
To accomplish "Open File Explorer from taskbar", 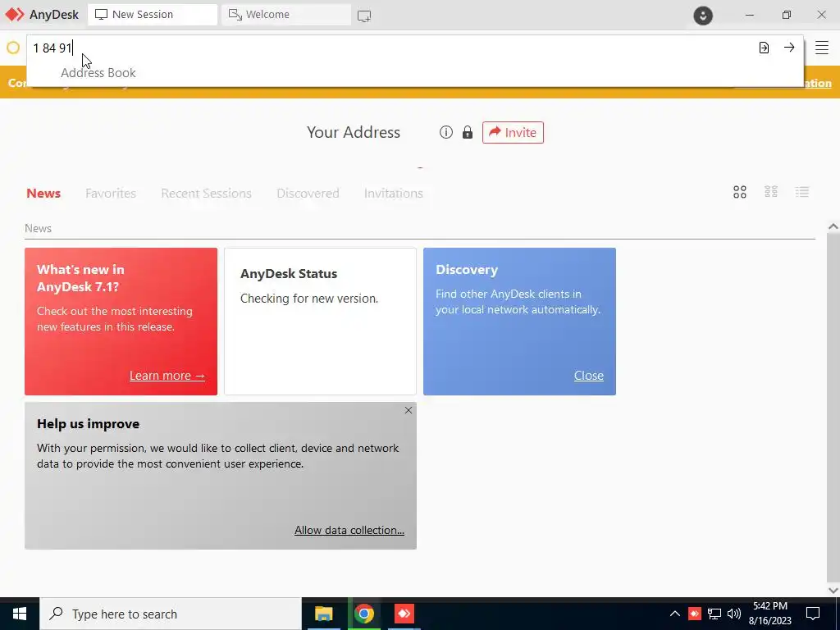I will (x=323, y=614).
